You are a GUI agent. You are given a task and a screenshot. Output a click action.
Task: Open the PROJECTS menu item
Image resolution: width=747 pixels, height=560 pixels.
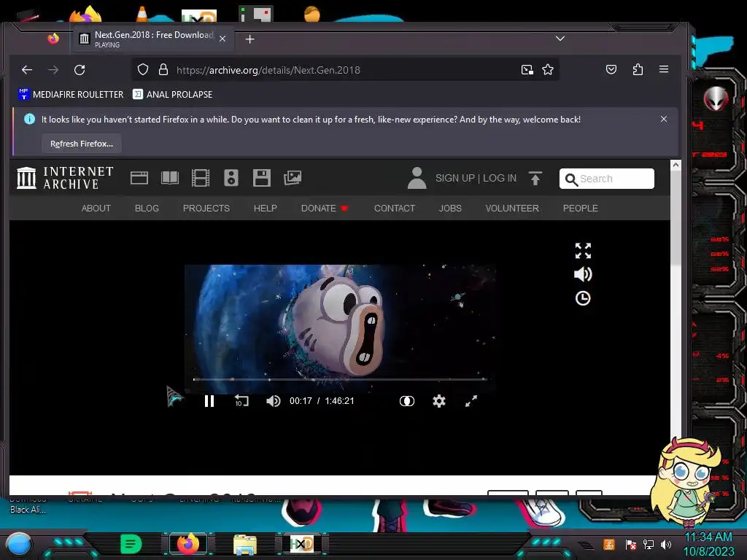pyautogui.click(x=206, y=208)
